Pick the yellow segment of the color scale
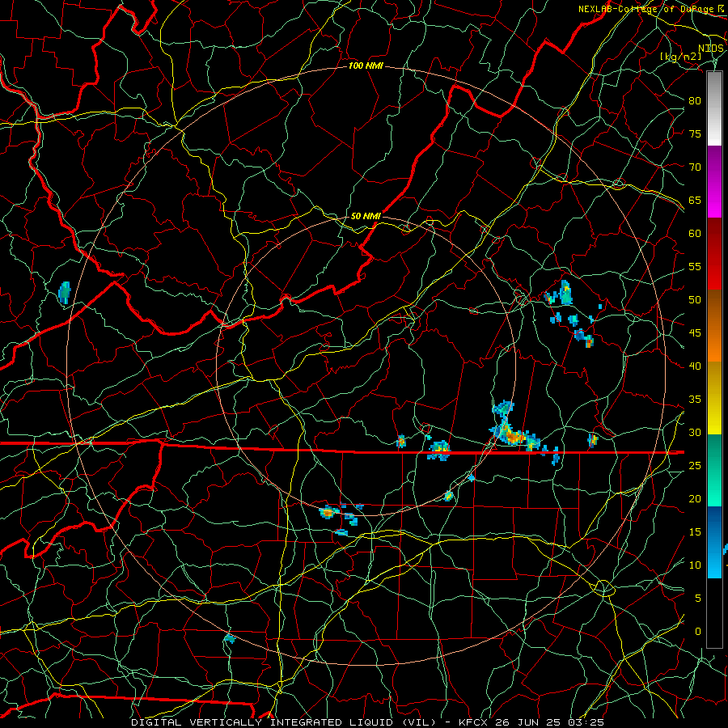This screenshot has height=728, width=728. tap(714, 398)
